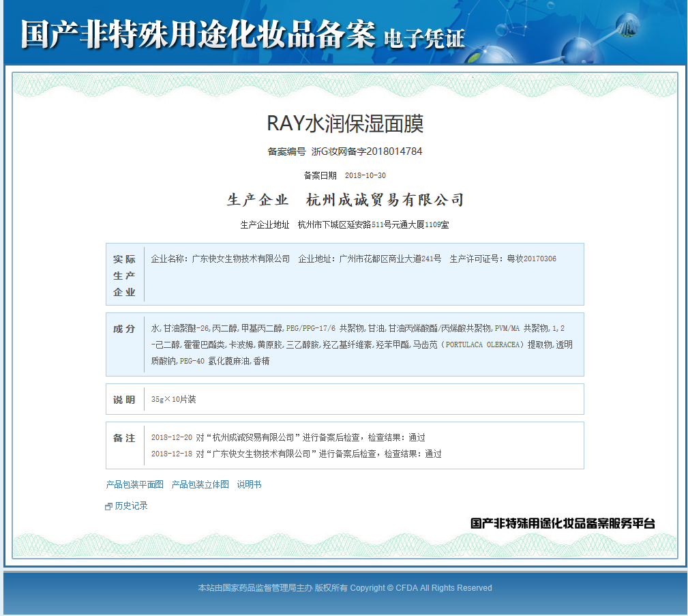This screenshot has width=688, height=616.
Task: Click the 2018-12-18 inspection note
Action: [297, 454]
